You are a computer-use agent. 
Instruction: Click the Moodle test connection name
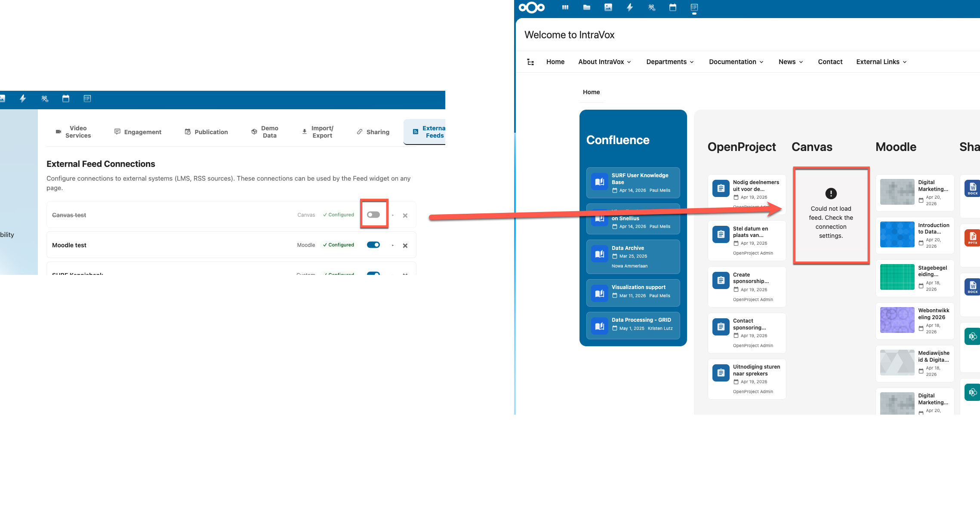pyautogui.click(x=69, y=245)
